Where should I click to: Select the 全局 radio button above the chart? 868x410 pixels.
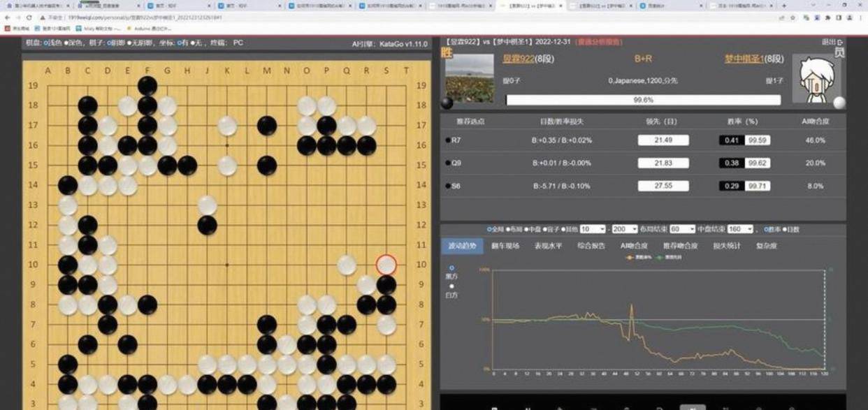[489, 229]
